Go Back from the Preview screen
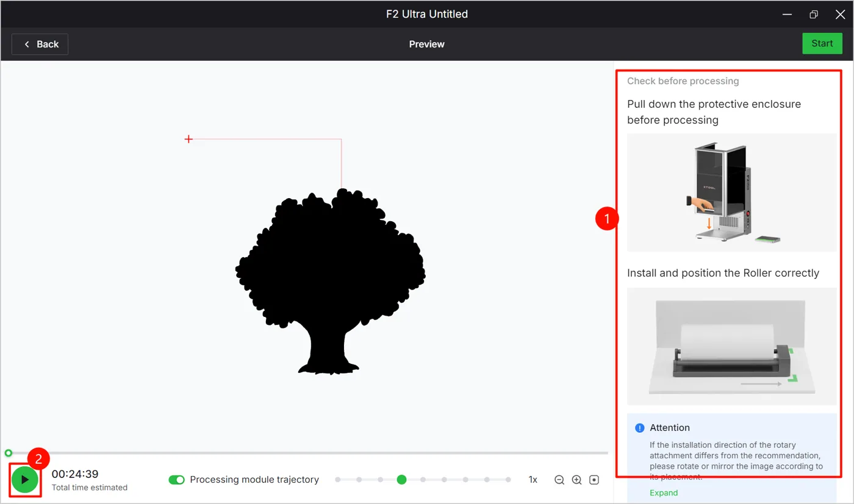Viewport: 854px width, 504px height. [40, 44]
